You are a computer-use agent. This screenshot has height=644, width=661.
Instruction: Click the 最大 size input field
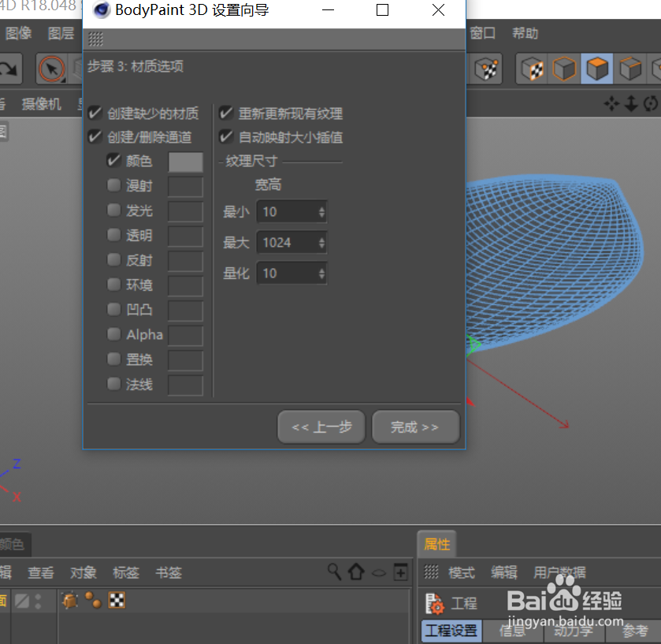pos(292,243)
